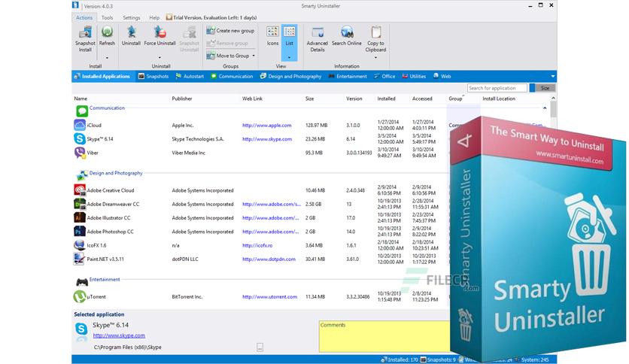629x364 pixels.
Task: Open the Settings ribbon tab
Action: click(132, 17)
